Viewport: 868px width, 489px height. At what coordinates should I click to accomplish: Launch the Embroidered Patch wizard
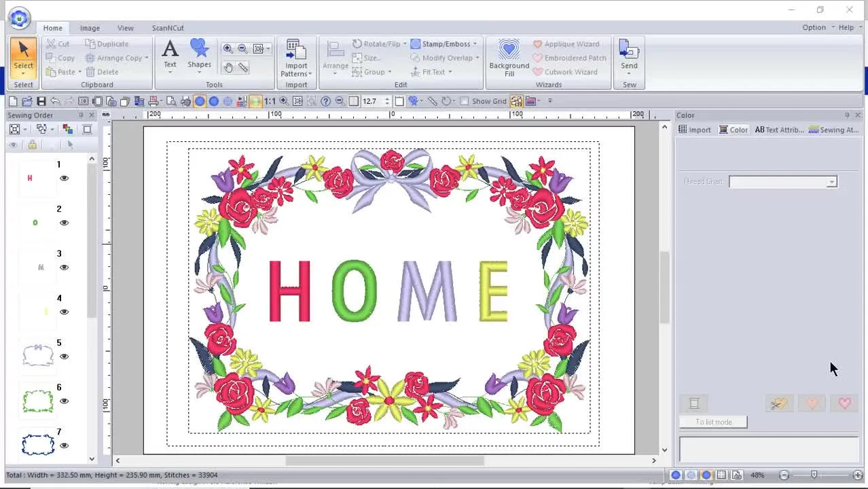click(569, 58)
